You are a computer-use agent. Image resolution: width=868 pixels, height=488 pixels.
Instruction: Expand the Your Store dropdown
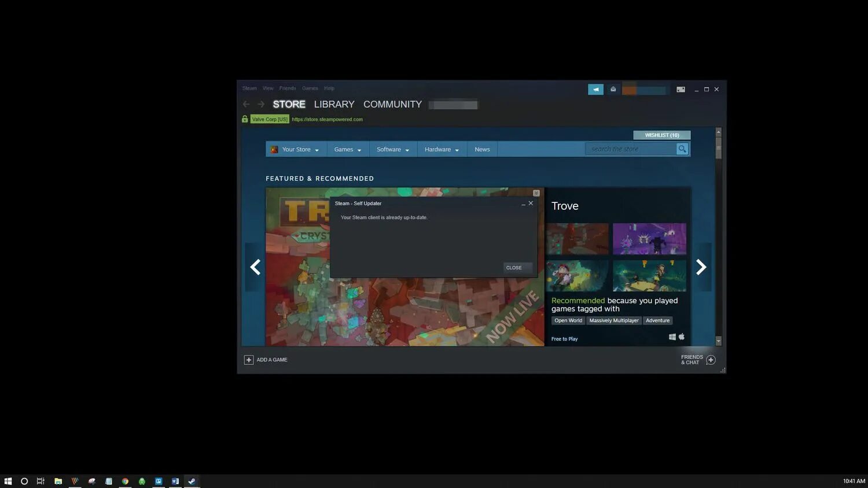click(296, 149)
